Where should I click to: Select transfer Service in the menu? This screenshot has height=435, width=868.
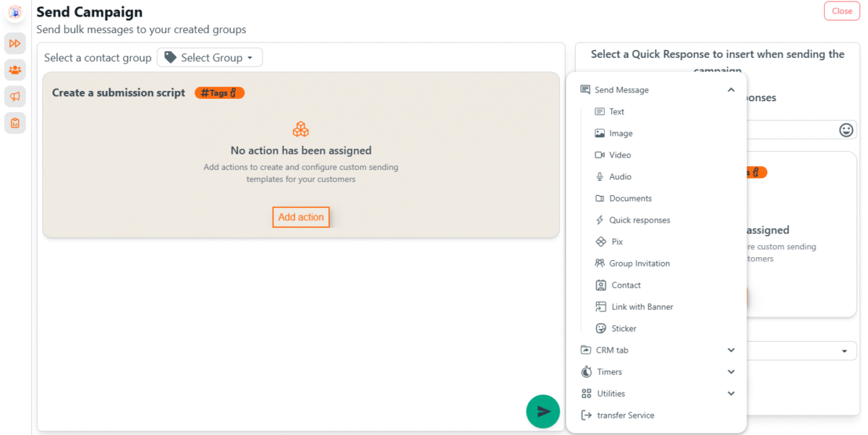pos(625,415)
